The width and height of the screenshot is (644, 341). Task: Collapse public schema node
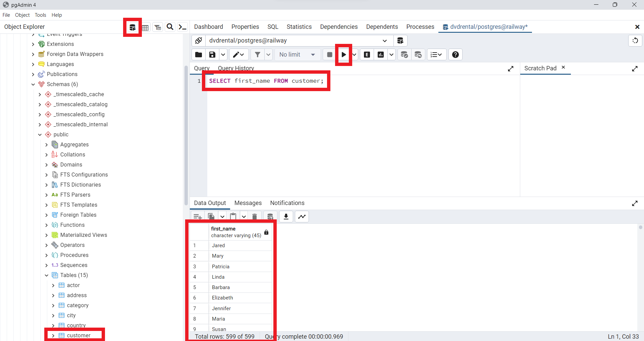tap(40, 135)
